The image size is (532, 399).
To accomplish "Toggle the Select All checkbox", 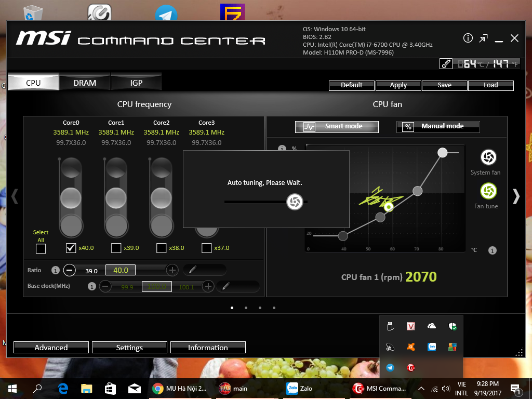I will pos(41,248).
